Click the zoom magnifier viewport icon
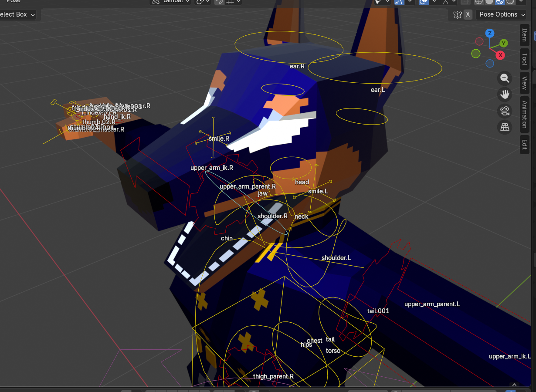Screen dimensions: 536x392 pyautogui.click(x=505, y=78)
